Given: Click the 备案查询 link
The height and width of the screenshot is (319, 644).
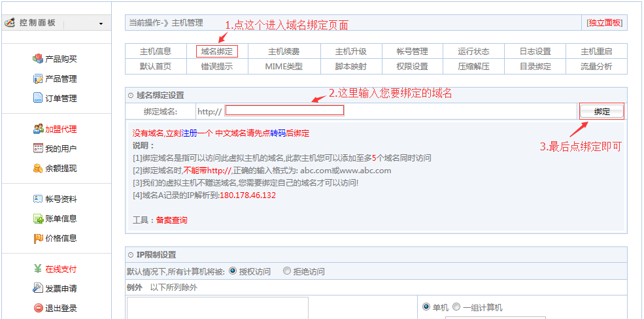Looking at the screenshot, I should 171,220.
